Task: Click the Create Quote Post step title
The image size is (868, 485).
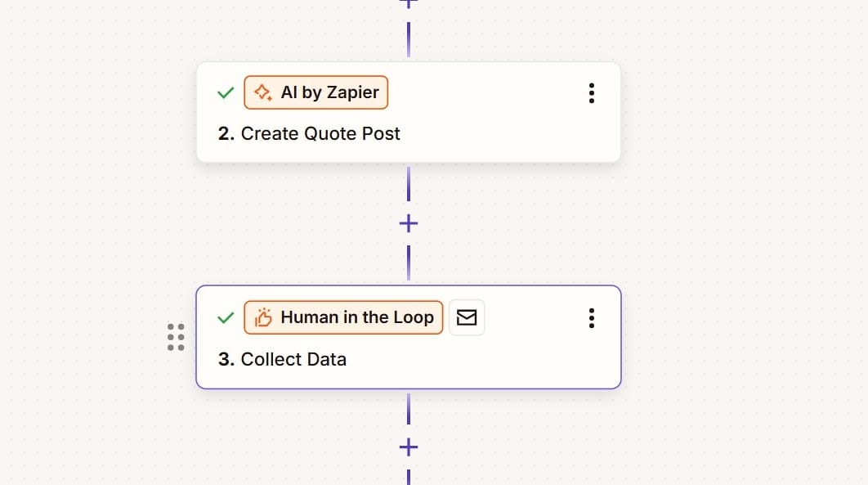Action: click(320, 133)
